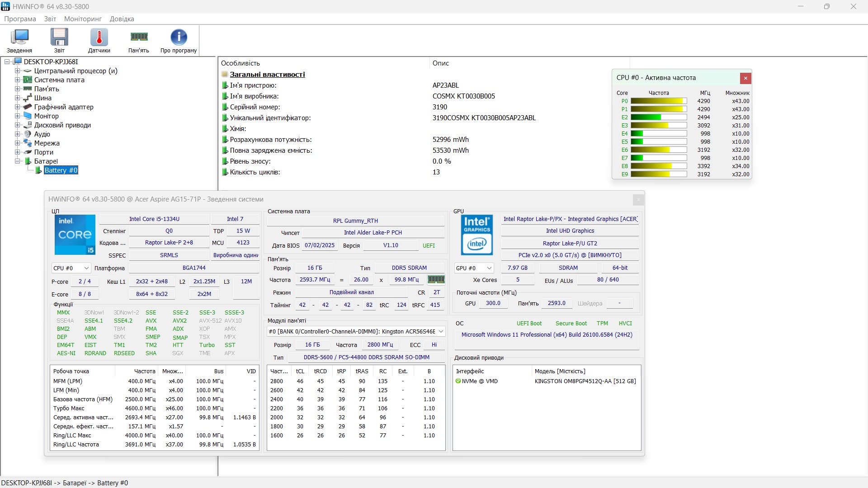This screenshot has width=868, height=488.
Task: Select the Ім'я пристрою property row
Action: (253, 85)
